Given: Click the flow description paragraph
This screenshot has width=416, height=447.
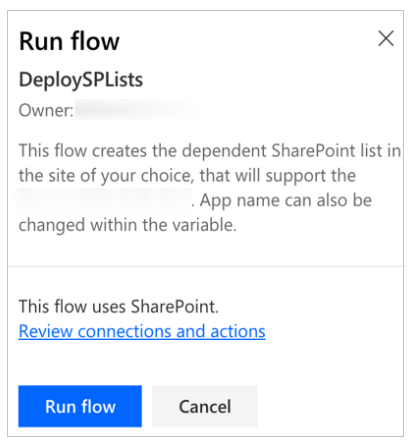Looking at the screenshot, I should (210, 188).
